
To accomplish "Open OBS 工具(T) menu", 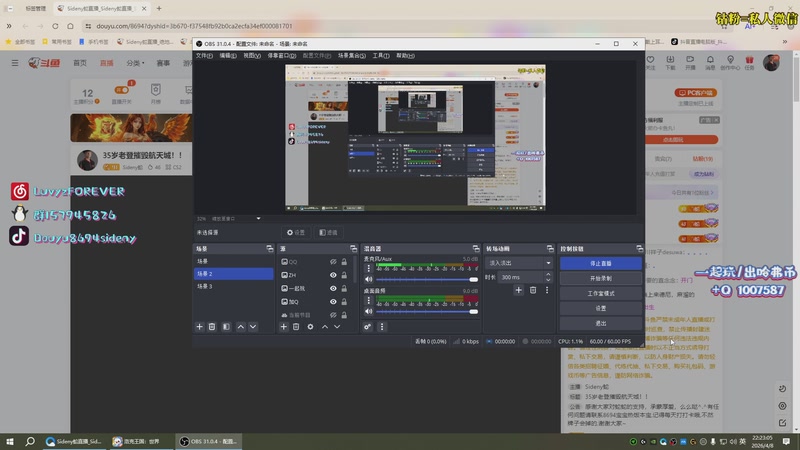I will coord(381,56).
